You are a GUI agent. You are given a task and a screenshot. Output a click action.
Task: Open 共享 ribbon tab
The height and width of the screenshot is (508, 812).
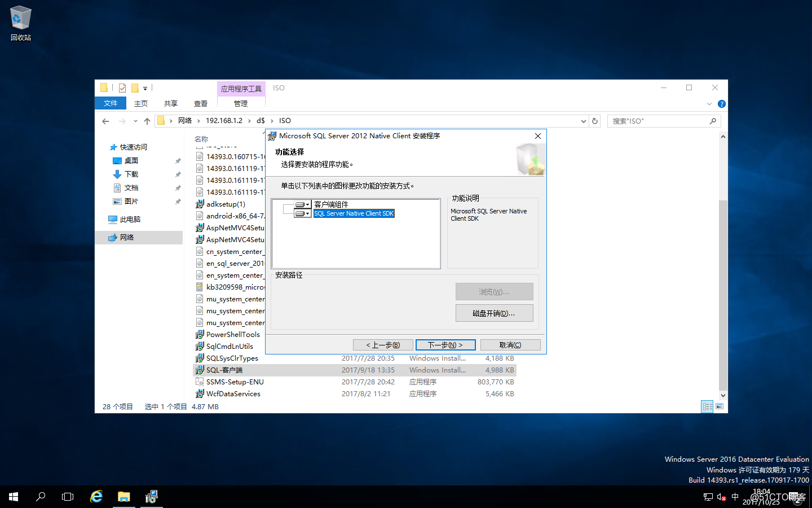tap(171, 103)
